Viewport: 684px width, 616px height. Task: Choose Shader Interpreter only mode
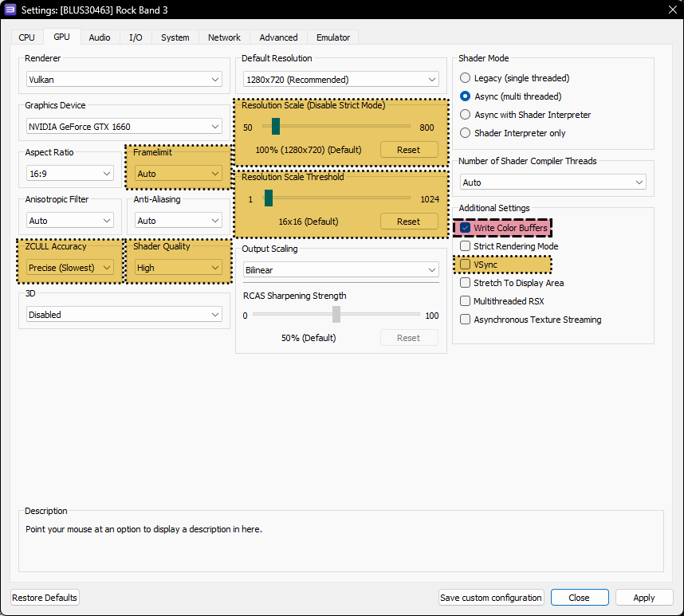(513, 133)
